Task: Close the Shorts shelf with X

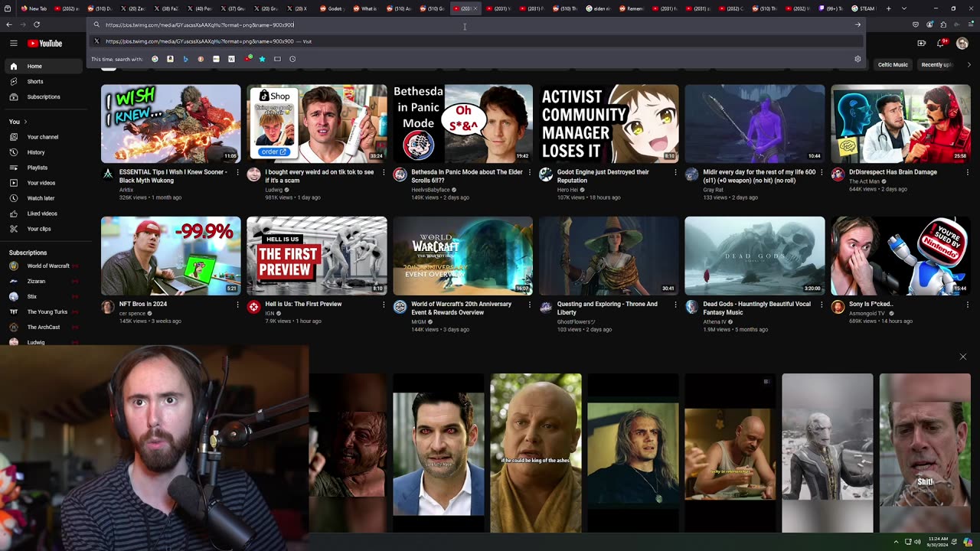Action: pyautogui.click(x=963, y=357)
